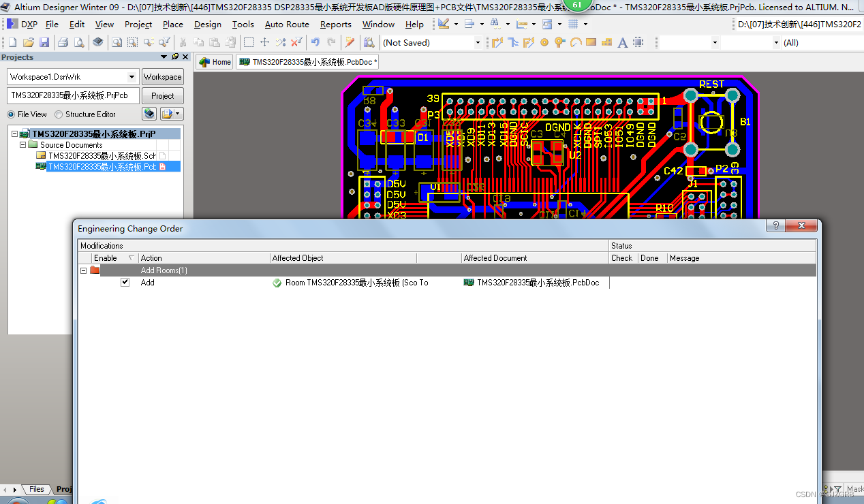Switch to the Files panel tab
864x504 pixels.
[36, 489]
